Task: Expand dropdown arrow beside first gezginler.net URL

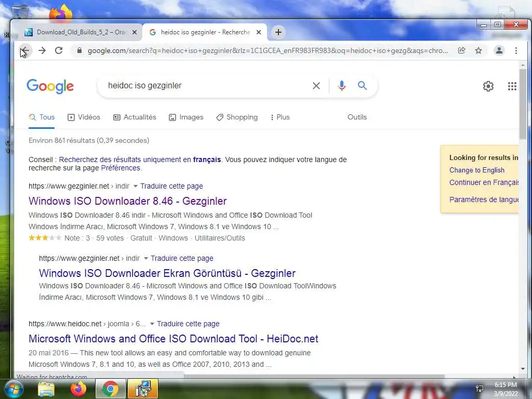Action: tap(136, 187)
